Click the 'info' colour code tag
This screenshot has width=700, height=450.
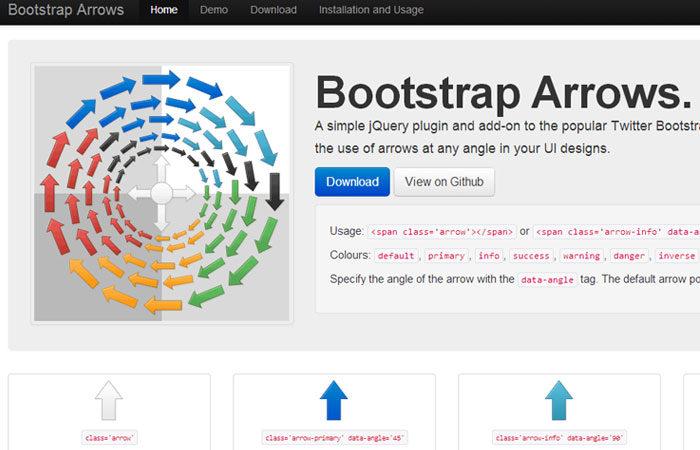point(489,255)
